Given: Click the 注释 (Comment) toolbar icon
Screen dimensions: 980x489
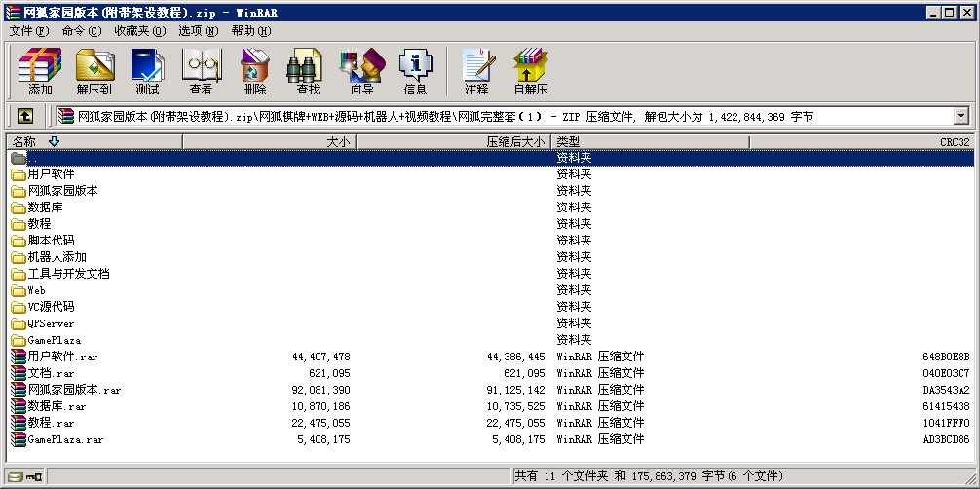Looking at the screenshot, I should 476,64.
